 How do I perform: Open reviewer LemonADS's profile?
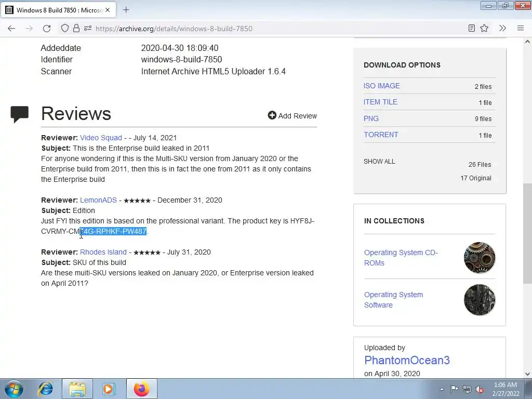click(98, 200)
